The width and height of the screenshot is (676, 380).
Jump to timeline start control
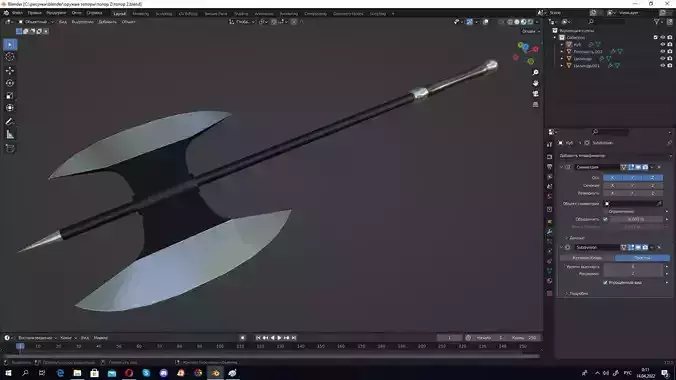[258, 338]
